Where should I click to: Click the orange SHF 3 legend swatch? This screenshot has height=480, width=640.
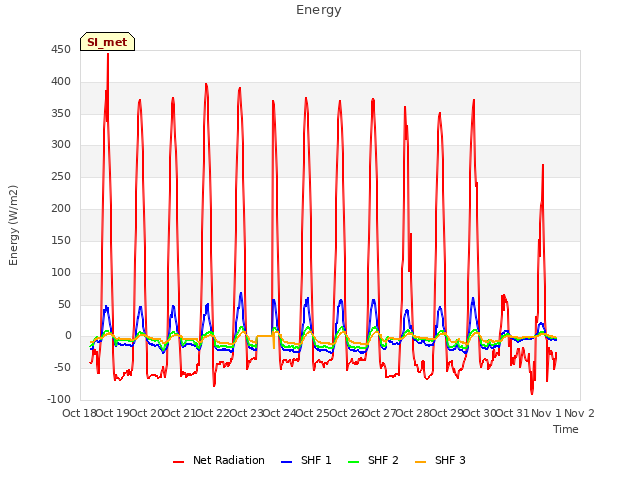(x=420, y=462)
